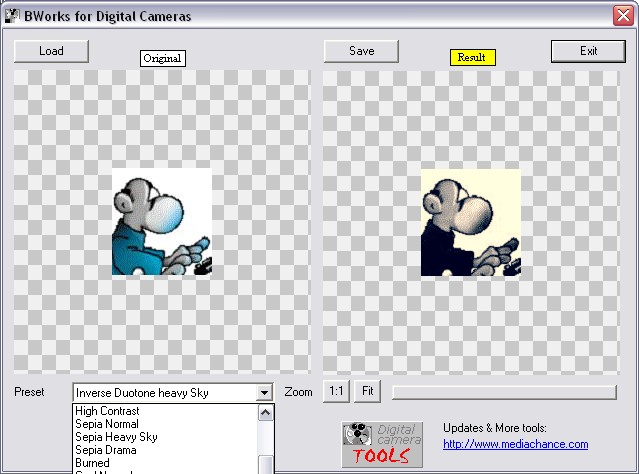Screen dimensions: 639x474
Task: Click the Save button
Action: [361, 51]
